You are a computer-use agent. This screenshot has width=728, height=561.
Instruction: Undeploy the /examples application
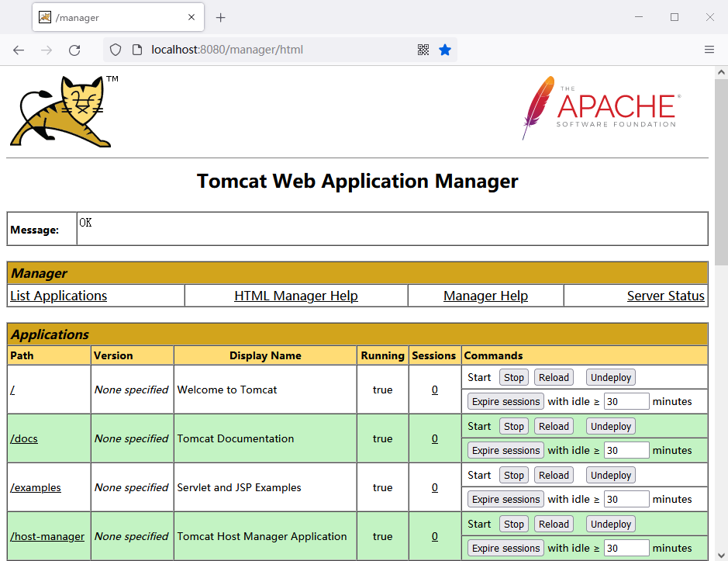[x=610, y=475]
